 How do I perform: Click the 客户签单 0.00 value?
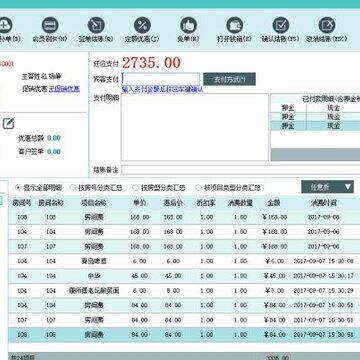coord(54,152)
